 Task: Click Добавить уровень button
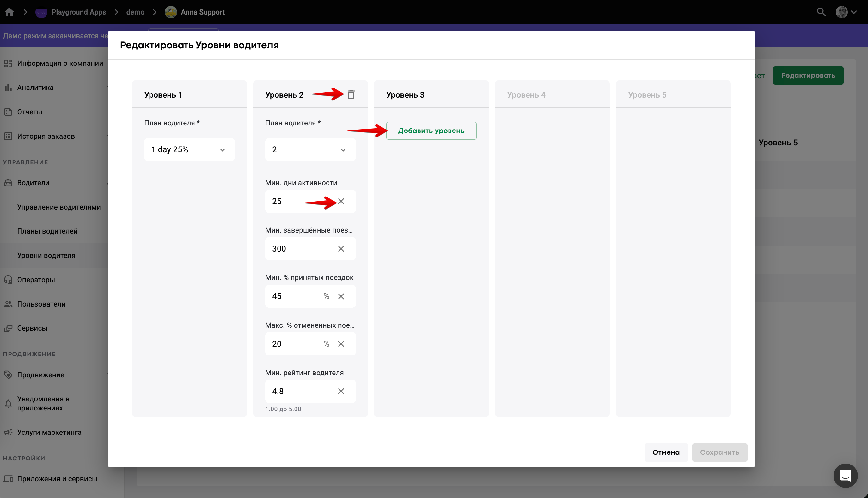click(x=431, y=131)
